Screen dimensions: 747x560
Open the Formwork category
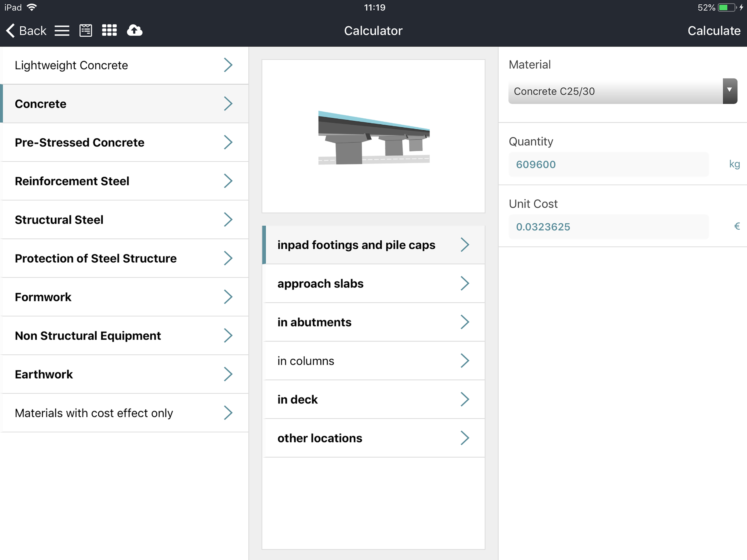pos(43,297)
